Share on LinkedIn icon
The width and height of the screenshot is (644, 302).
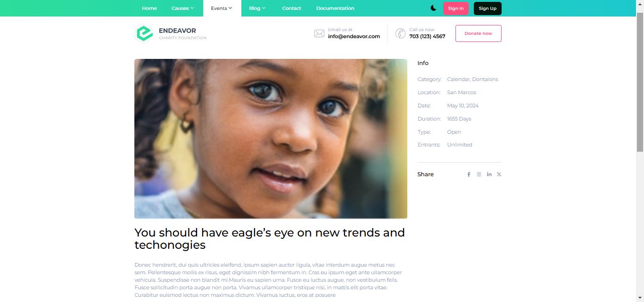(489, 174)
